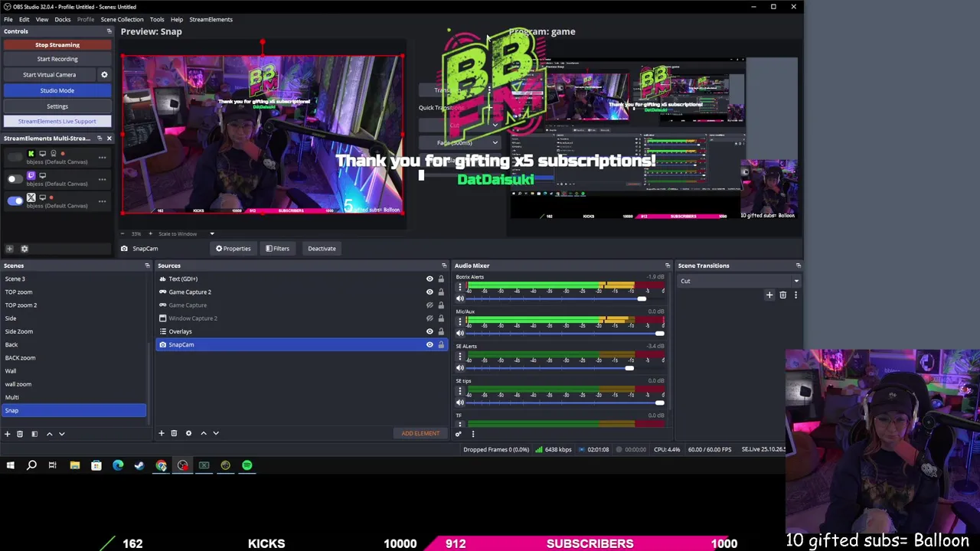
Task: Pop out the Audio Mixer dock
Action: click(x=668, y=266)
